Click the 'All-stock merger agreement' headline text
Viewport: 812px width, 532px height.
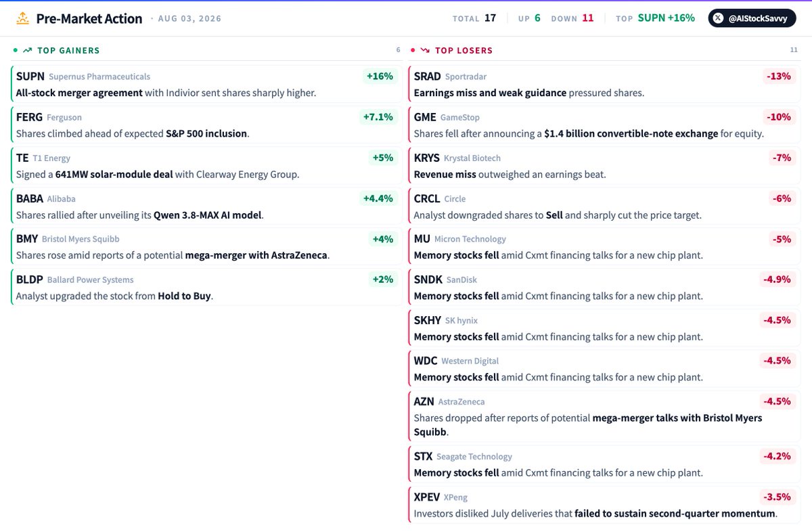pos(79,93)
